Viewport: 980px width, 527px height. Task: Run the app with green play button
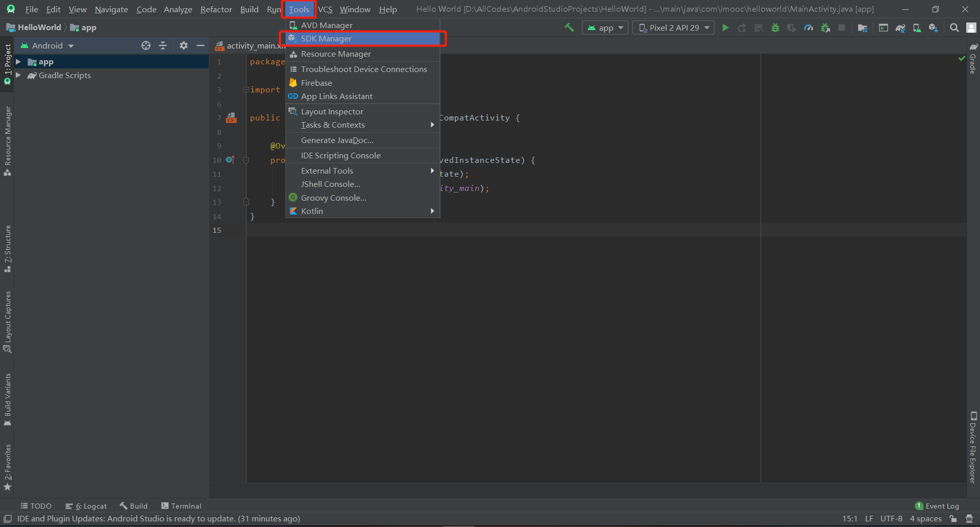[x=725, y=28]
